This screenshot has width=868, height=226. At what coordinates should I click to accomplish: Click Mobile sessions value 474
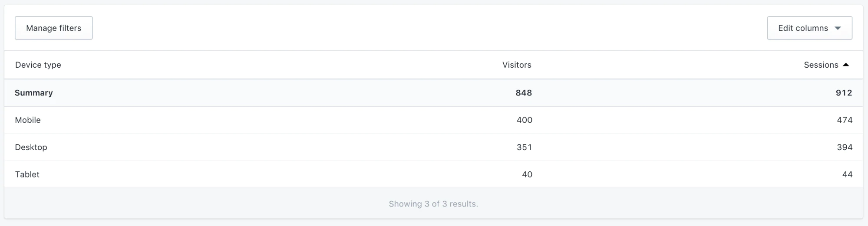click(845, 120)
